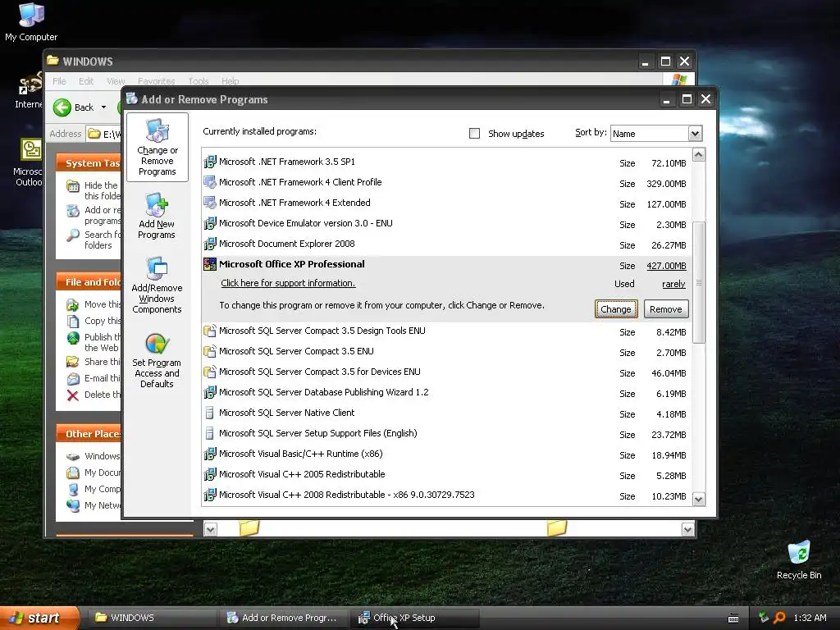Select Microsoft Document Explorer 2008 entry
This screenshot has width=840, height=630.
click(445, 244)
